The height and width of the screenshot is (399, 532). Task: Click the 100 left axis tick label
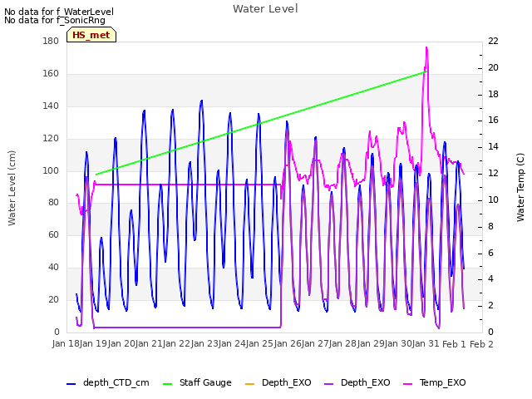51,170
